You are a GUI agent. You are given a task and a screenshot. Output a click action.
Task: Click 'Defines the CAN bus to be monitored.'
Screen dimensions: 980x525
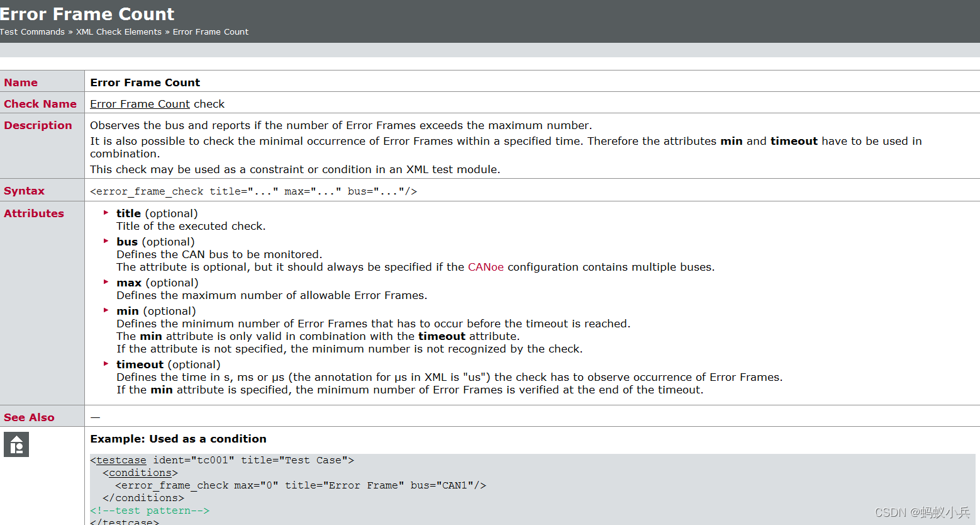click(x=220, y=254)
